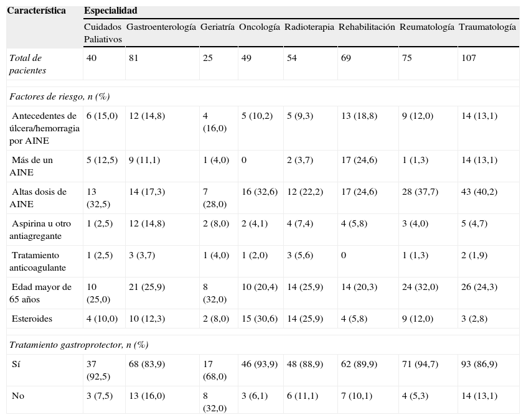Click the Traumatología total value 107

coord(469,58)
